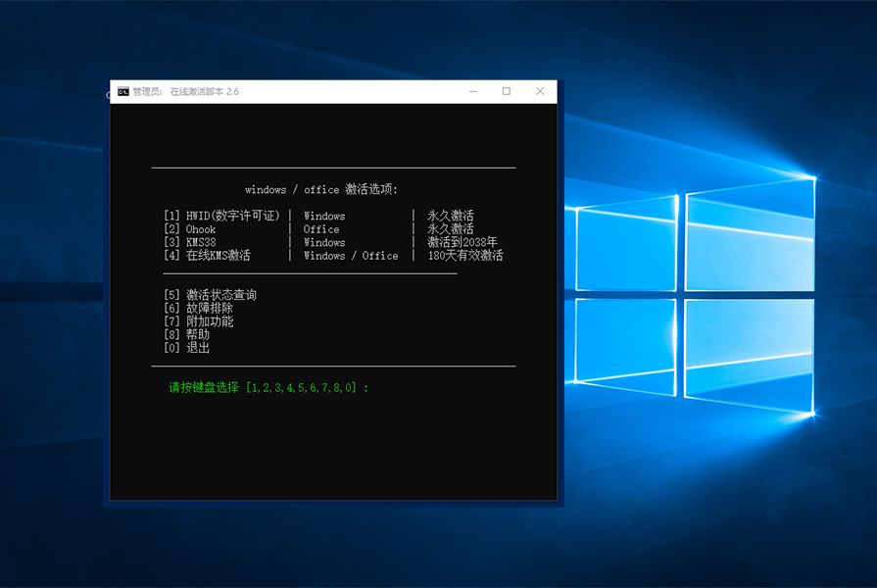Maximize the activation script window
Screen dimensions: 877x588
point(507,91)
